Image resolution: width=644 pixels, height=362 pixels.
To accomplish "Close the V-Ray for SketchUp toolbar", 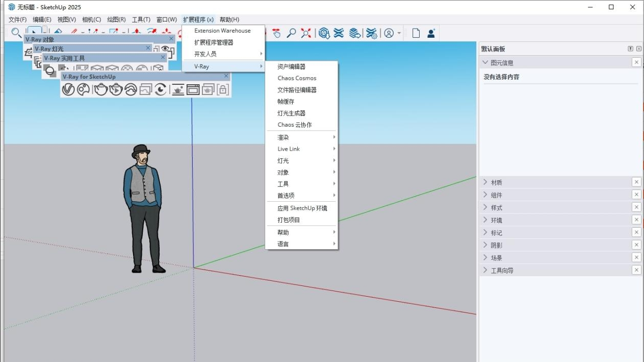I will click(226, 76).
